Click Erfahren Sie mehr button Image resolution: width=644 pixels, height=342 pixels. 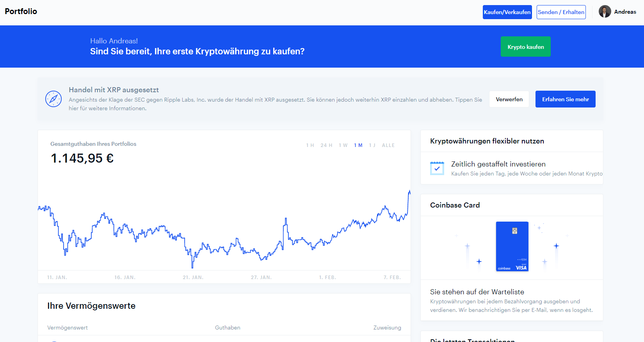pyautogui.click(x=565, y=99)
